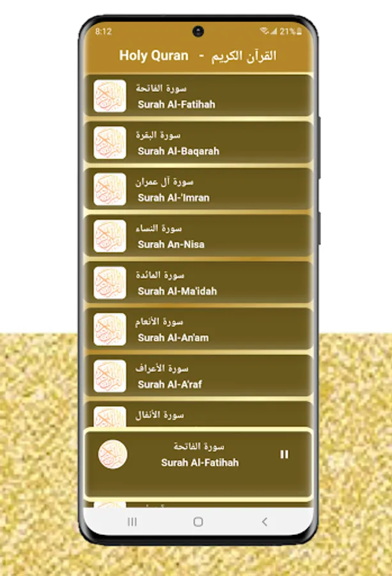Viewport: 392px width, 576px height.
Task: Tap the Surah Al-Ma'idah calligraphy icon
Action: pyautogui.click(x=110, y=282)
